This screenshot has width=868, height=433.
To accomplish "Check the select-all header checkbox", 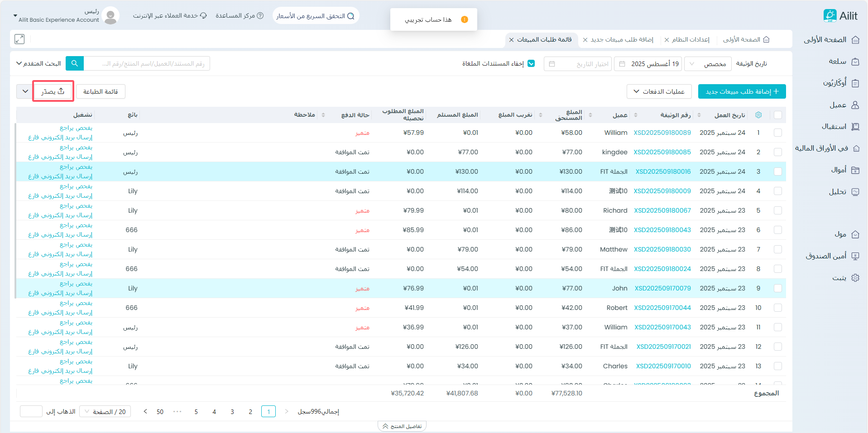I will (777, 115).
